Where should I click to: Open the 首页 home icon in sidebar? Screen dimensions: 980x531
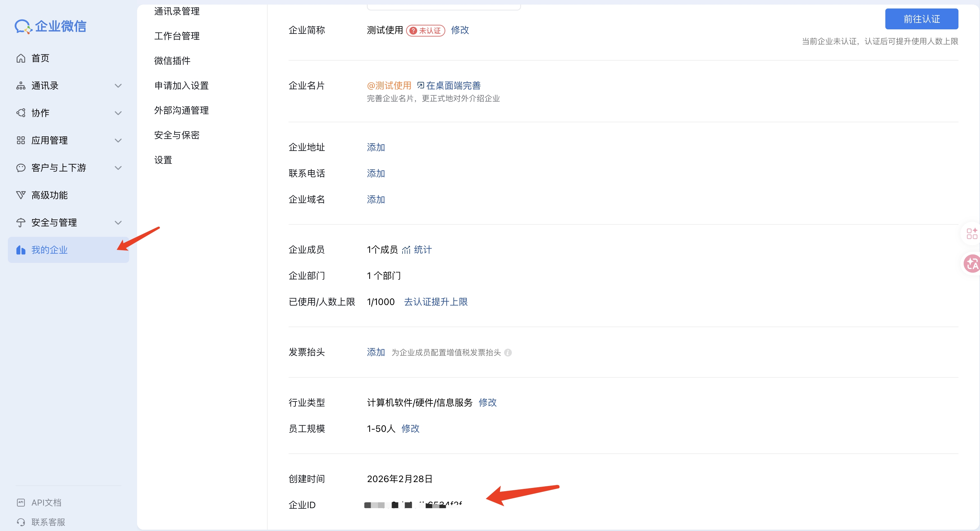pos(21,58)
